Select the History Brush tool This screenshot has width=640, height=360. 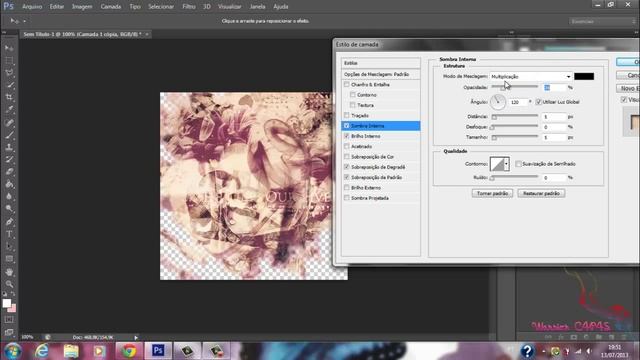(9, 159)
